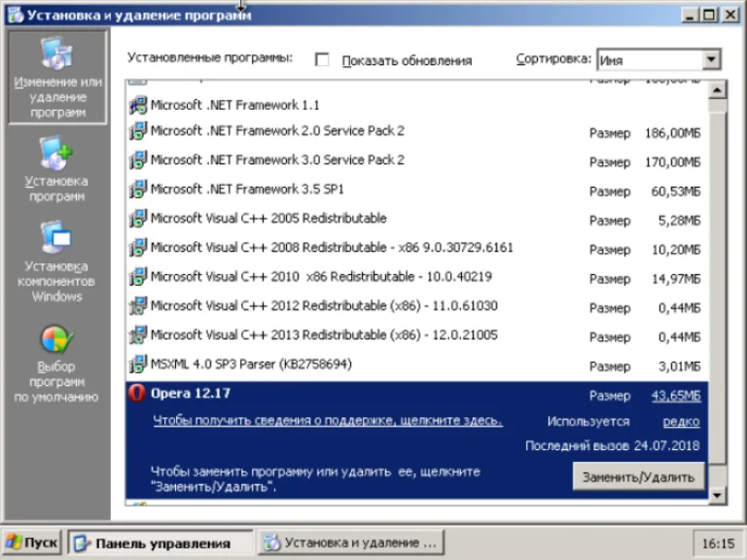
Task: Click the 3,01МБ size value
Action: (679, 367)
